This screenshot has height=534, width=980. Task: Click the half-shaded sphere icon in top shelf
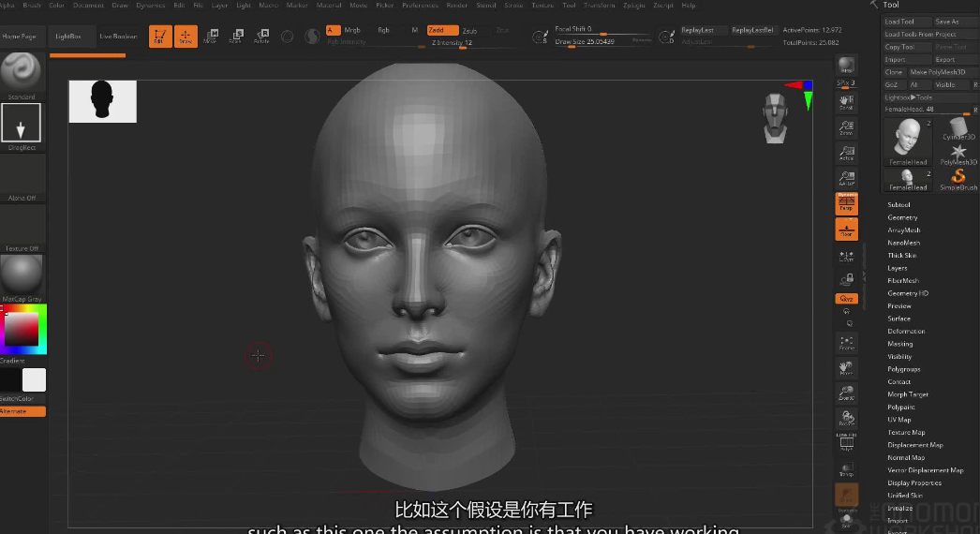[312, 37]
